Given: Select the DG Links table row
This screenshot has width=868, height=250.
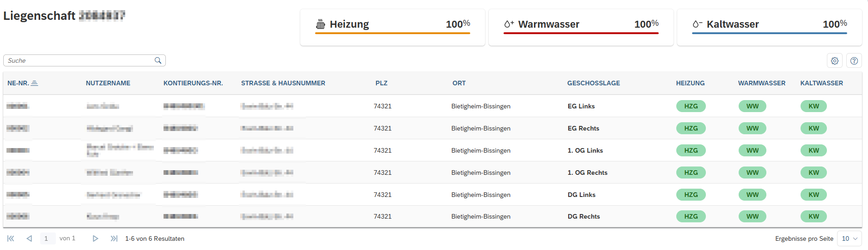Looking at the screenshot, I should [x=480, y=195].
